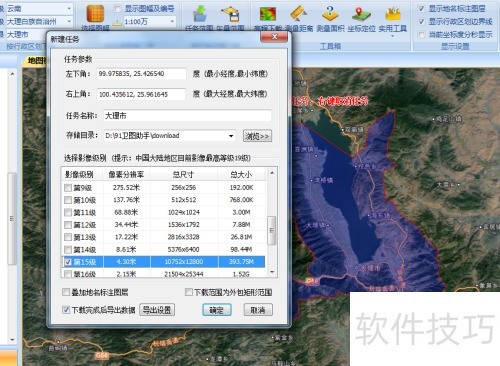The height and width of the screenshot is (366, 500).
Task: Click the 5376x6400 size cell
Action: [x=184, y=249]
